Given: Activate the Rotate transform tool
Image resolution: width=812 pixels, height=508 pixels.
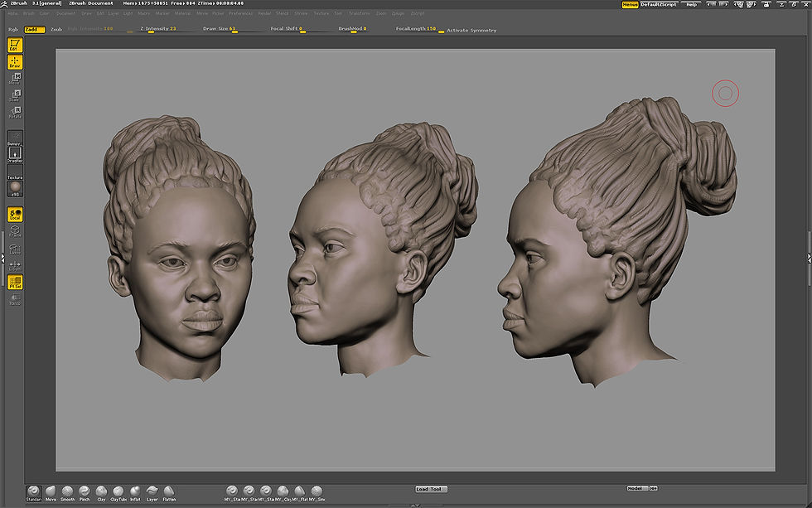Looking at the screenshot, I should (15, 112).
